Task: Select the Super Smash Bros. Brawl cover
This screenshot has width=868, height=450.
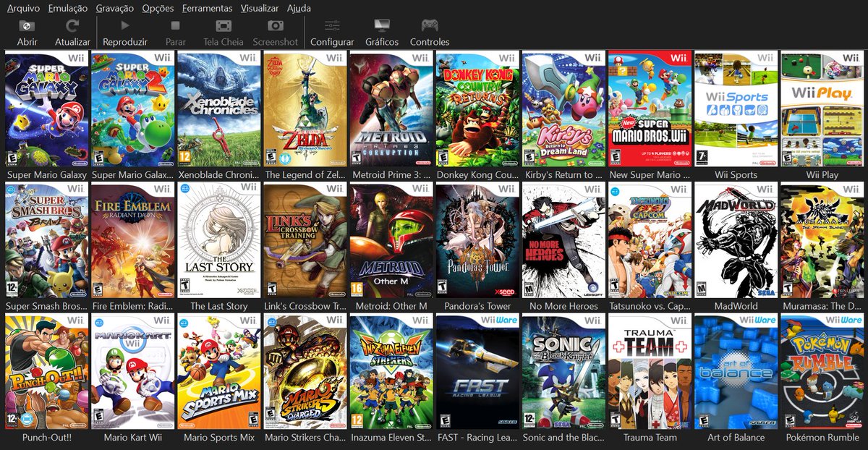Action: tap(46, 241)
